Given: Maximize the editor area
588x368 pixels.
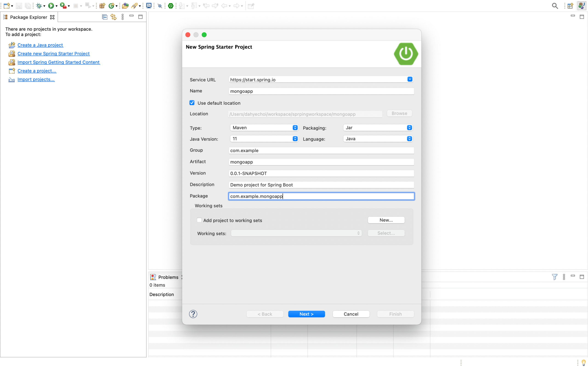Looking at the screenshot, I should (582, 17).
